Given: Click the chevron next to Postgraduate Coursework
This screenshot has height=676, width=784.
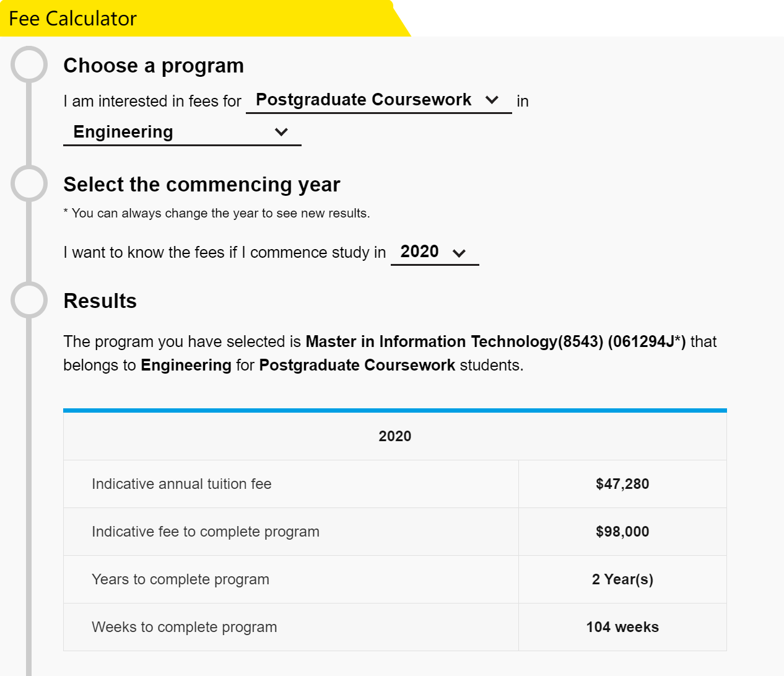Looking at the screenshot, I should 492,100.
